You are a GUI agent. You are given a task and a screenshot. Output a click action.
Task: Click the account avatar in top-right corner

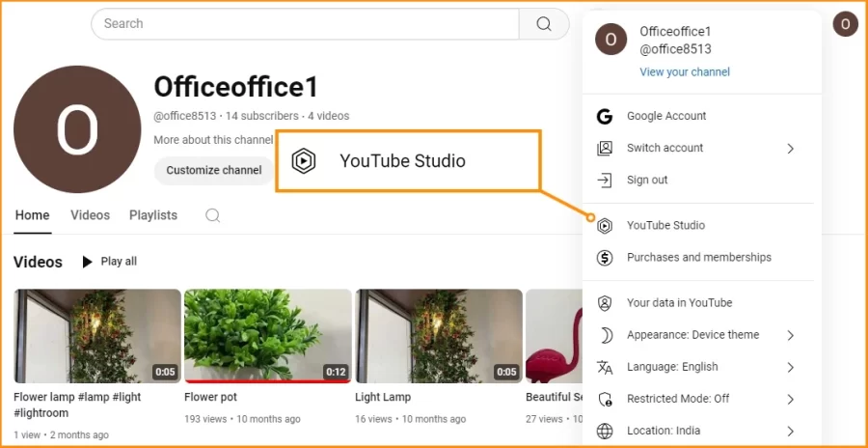pyautogui.click(x=845, y=24)
